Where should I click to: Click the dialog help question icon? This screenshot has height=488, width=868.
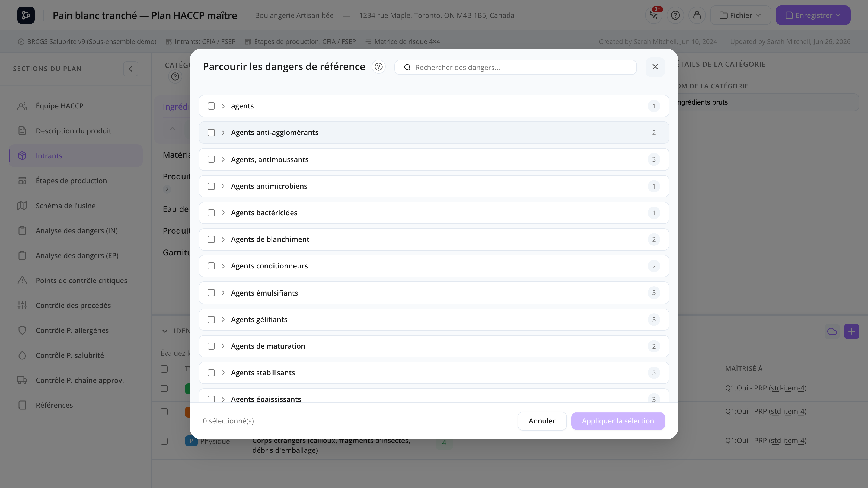point(379,67)
